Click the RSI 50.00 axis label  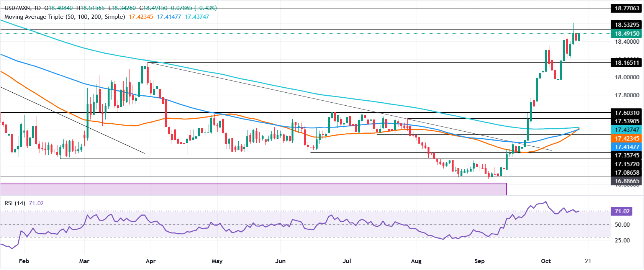(x=622, y=225)
